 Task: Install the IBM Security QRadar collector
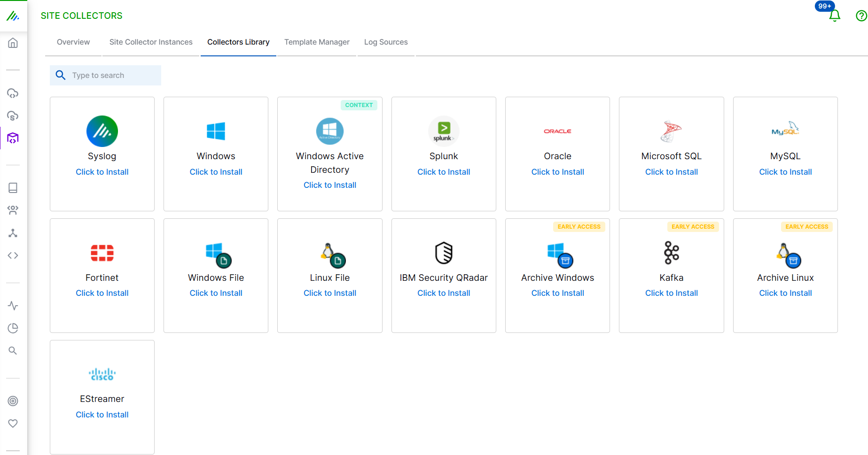pos(444,293)
